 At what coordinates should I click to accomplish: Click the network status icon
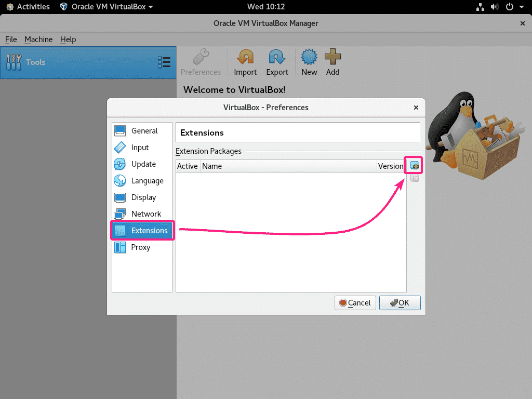point(480,7)
